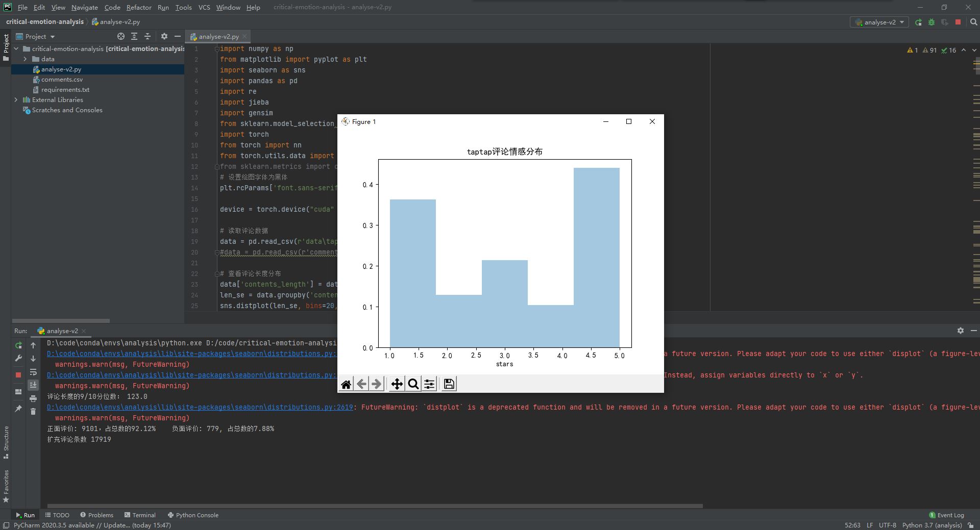The image size is (980, 530).
Task: Open Run panel settings gear
Action: click(960, 331)
